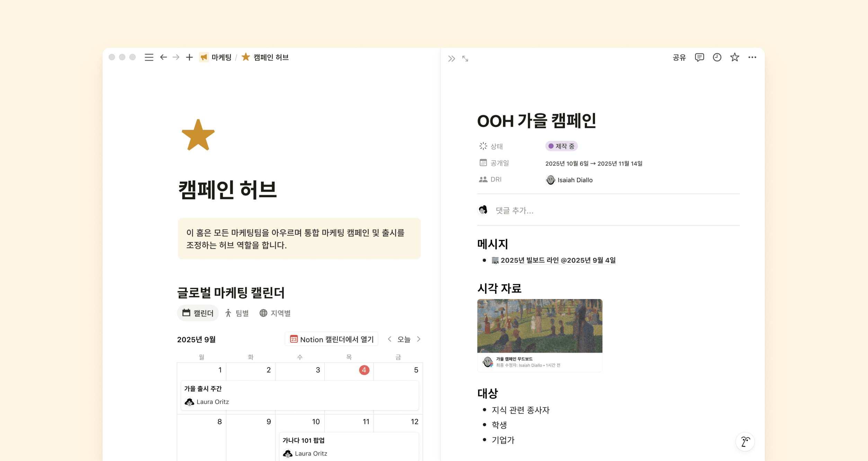Click the 메시지 section heading
Screen dimensions: 868x461
tap(493, 244)
